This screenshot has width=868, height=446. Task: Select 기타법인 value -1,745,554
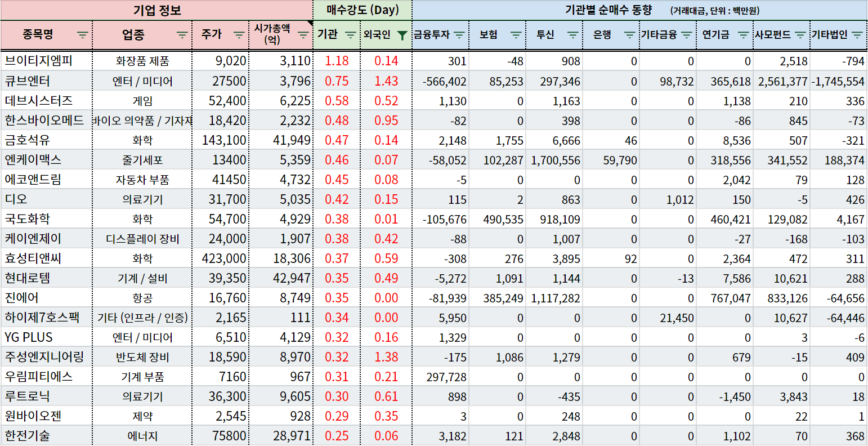[x=839, y=81]
